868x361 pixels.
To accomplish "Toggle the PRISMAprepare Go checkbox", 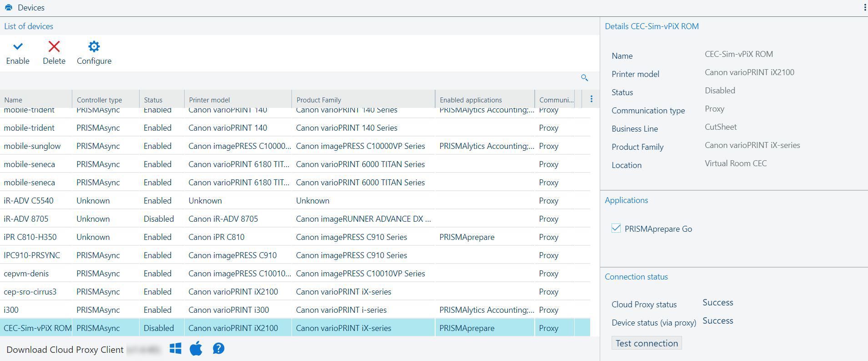I will click(x=616, y=229).
